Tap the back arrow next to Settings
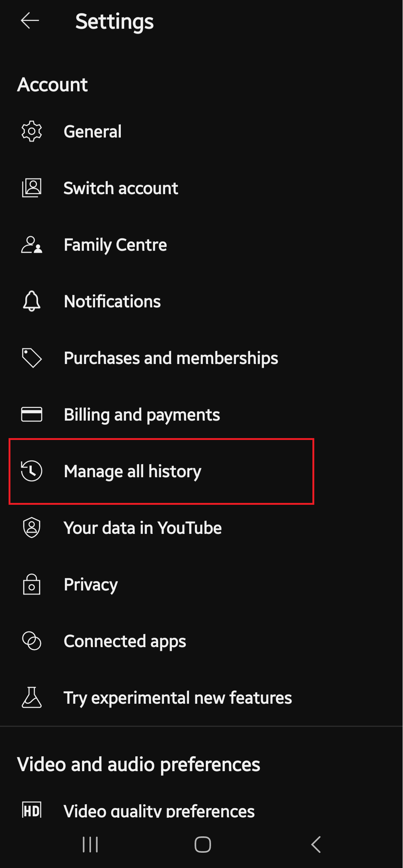The height and width of the screenshot is (868, 403). (29, 21)
